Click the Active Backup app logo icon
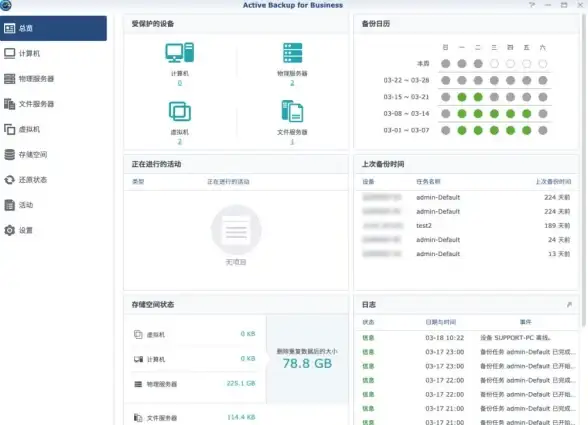Screen dimensions: 588x425 point(6,5)
